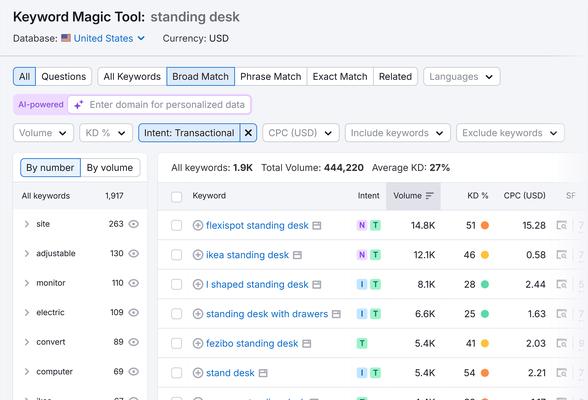View SERP features icon in l shaped standing desk row
This screenshot has width=588, height=400.
coord(562,285)
